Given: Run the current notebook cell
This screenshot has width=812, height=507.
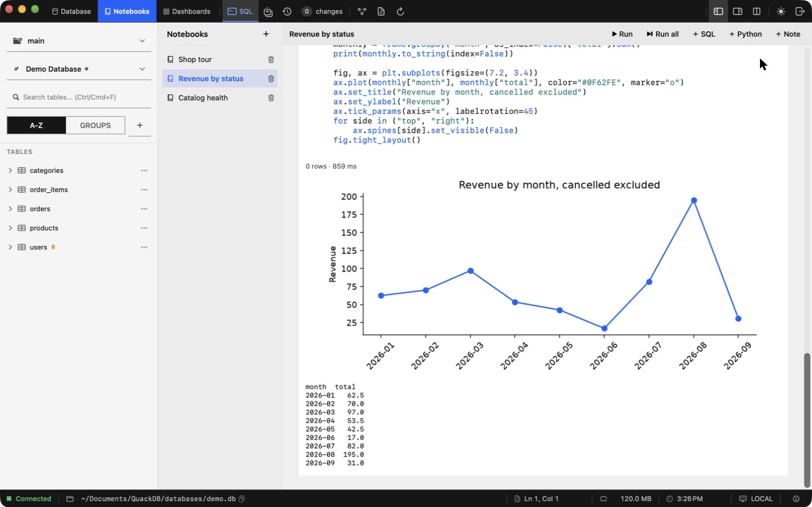Looking at the screenshot, I should (x=622, y=34).
